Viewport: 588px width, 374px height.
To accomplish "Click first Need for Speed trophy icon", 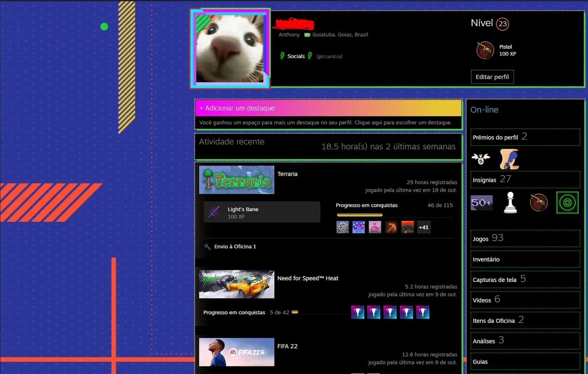I will (x=358, y=312).
